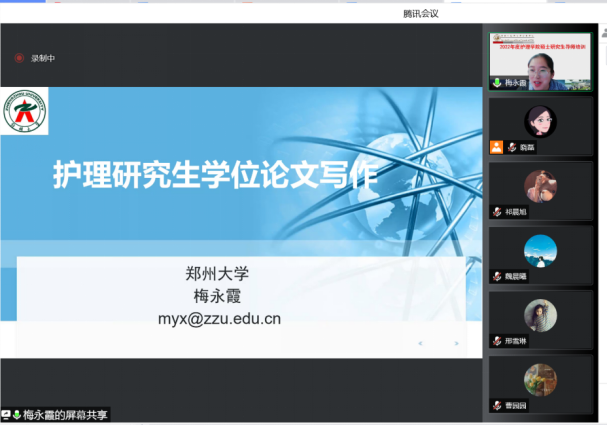The width and height of the screenshot is (608, 427).
Task: Go to the previous slide with the left arrow
Action: 420,343
